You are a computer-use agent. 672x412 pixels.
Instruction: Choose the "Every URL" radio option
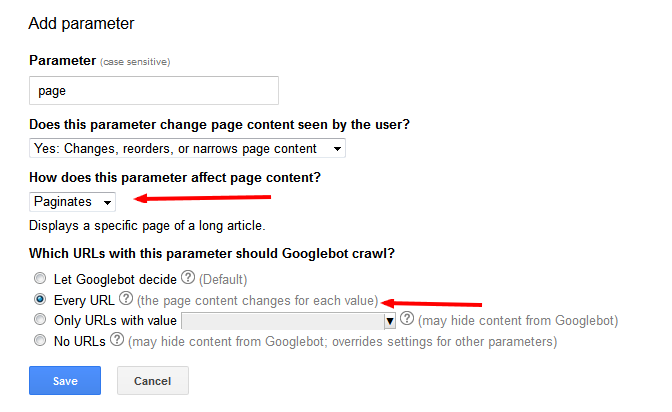point(39,299)
